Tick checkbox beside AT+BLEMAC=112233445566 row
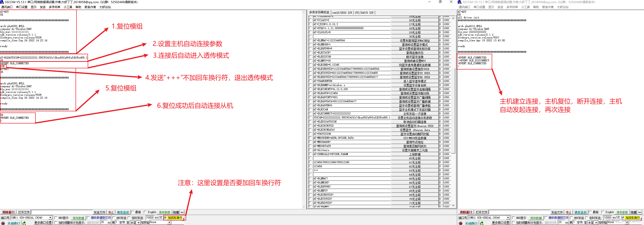The image size is (644, 225). [x=311, y=41]
